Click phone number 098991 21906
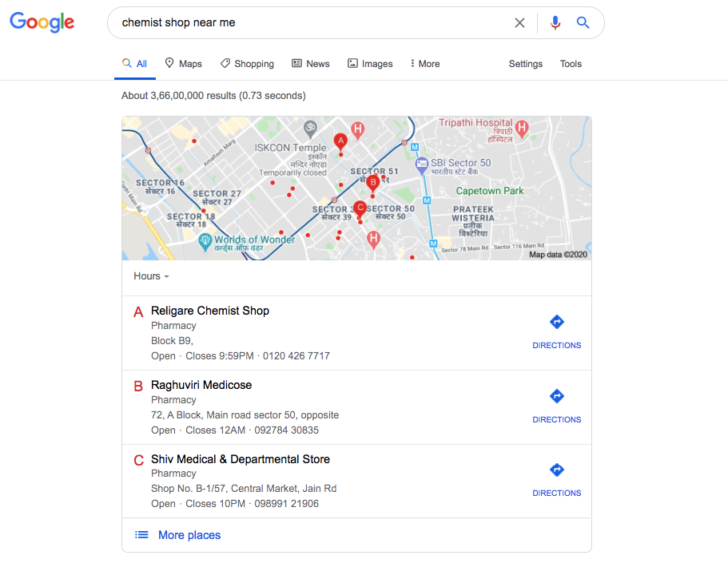Image resolution: width=728 pixels, height=567 pixels. coord(286,503)
